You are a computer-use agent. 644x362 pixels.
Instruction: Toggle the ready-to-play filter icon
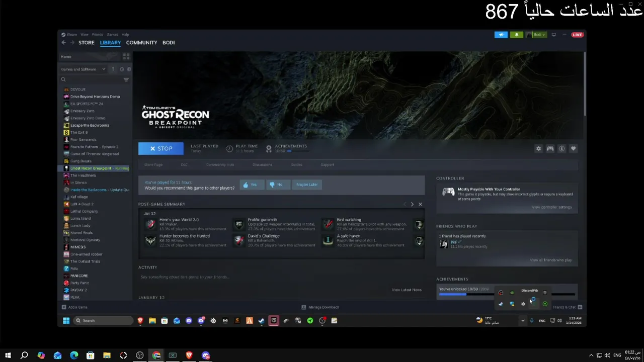pos(129,69)
